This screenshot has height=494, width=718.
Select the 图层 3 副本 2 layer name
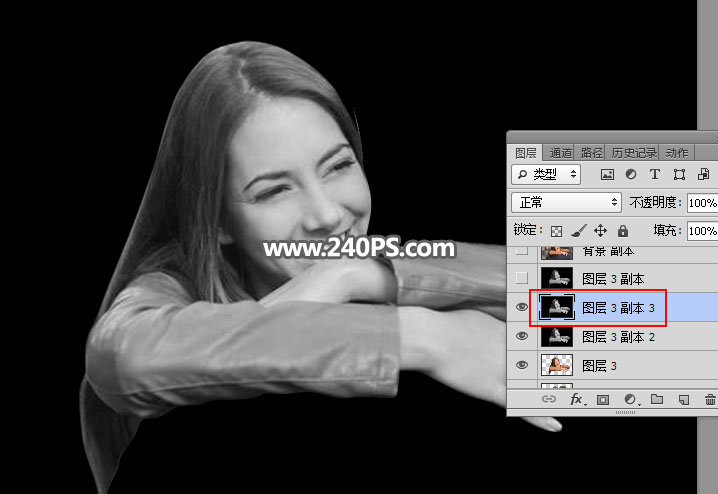[618, 337]
